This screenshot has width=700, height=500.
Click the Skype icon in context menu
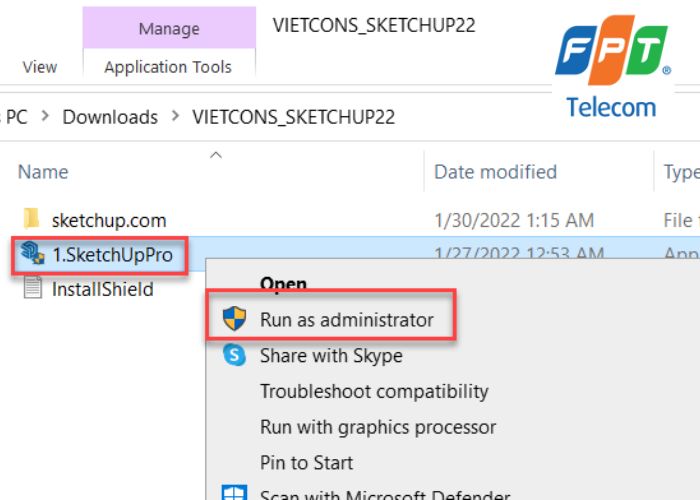pos(234,355)
